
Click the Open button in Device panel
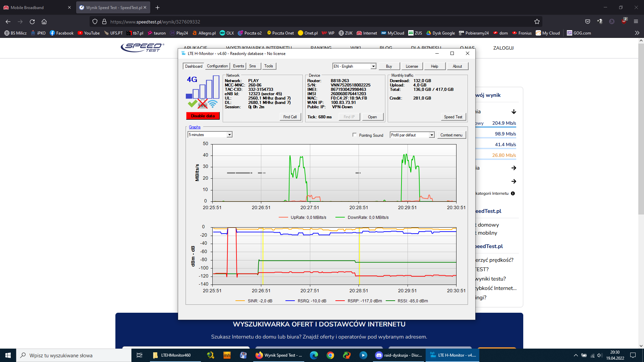coord(372,117)
